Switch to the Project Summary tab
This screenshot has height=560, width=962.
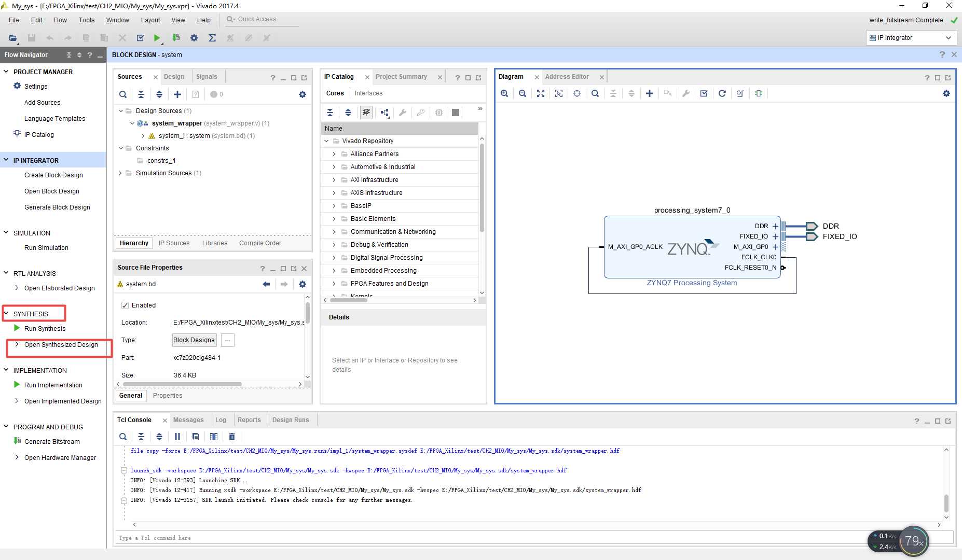pyautogui.click(x=401, y=77)
